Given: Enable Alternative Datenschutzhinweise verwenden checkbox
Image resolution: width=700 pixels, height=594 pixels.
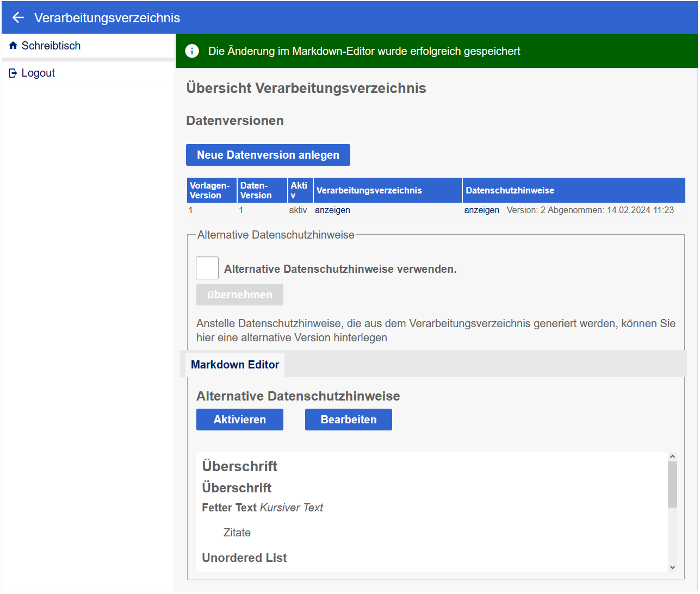Looking at the screenshot, I should pyautogui.click(x=207, y=268).
